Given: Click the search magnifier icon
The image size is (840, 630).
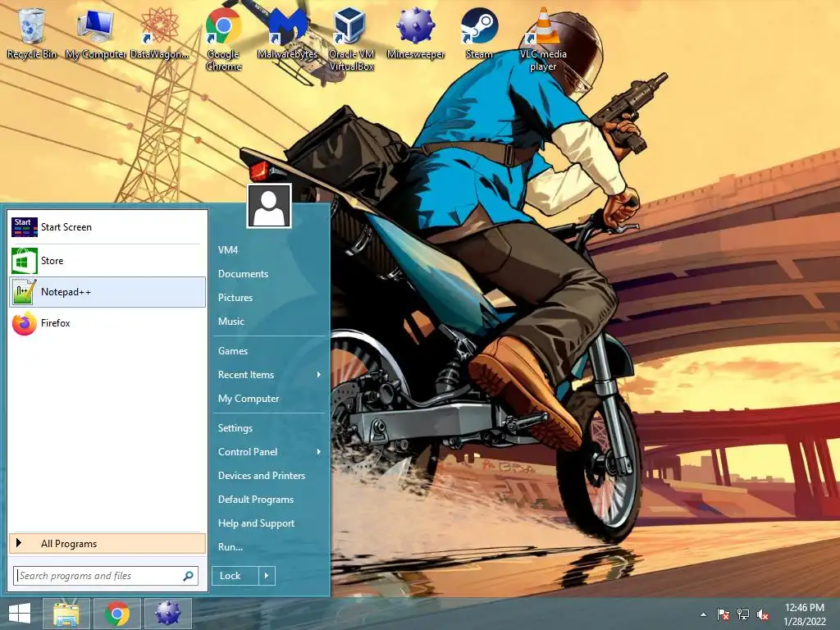Looking at the screenshot, I should point(188,576).
